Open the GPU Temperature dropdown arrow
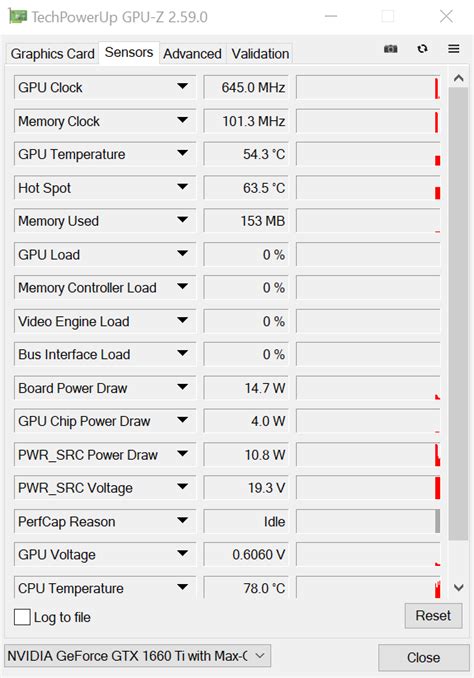474x678 pixels. click(183, 154)
